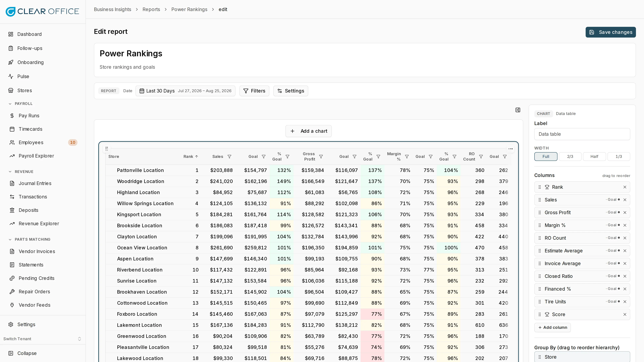
Task: Click Add a chart button
Action: [309, 131]
